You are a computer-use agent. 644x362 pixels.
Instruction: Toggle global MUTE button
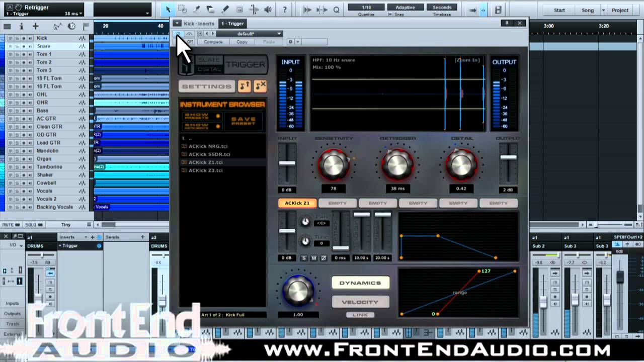(x=11, y=225)
